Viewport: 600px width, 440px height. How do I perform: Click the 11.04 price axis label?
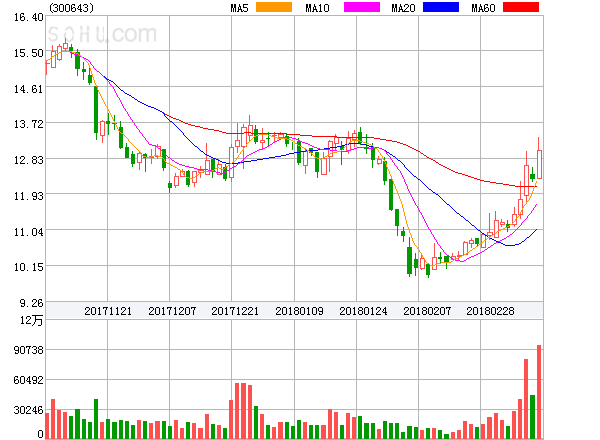29,232
